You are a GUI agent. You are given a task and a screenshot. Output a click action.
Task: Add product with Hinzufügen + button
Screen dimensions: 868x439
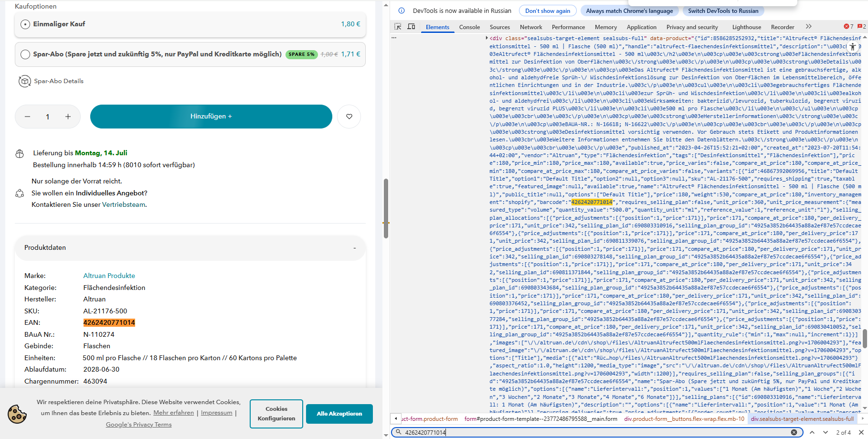(211, 117)
